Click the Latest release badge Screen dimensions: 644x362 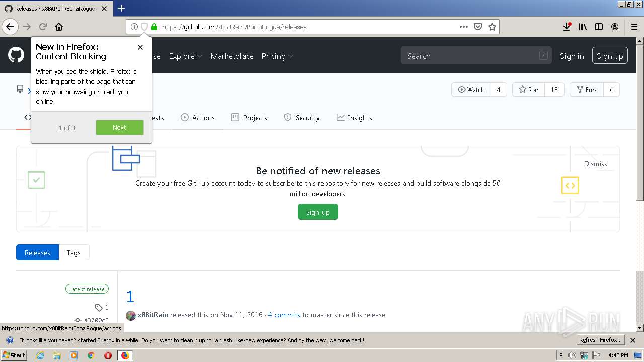pos(87,289)
